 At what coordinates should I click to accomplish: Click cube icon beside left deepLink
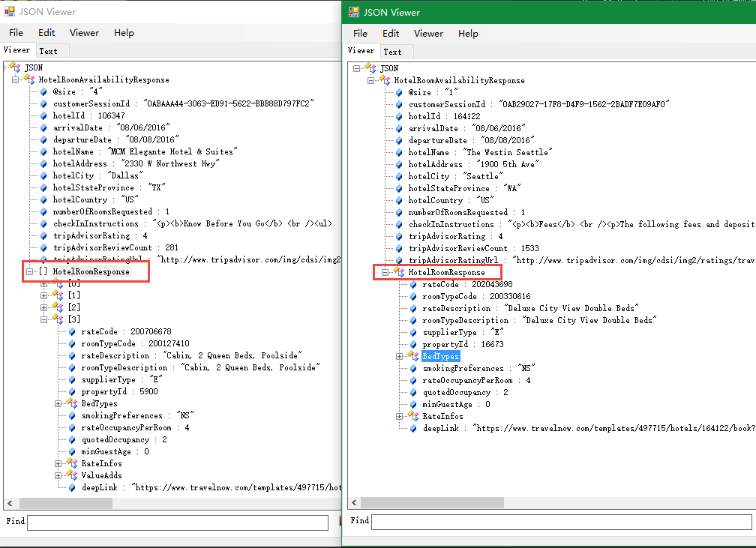[x=72, y=488]
